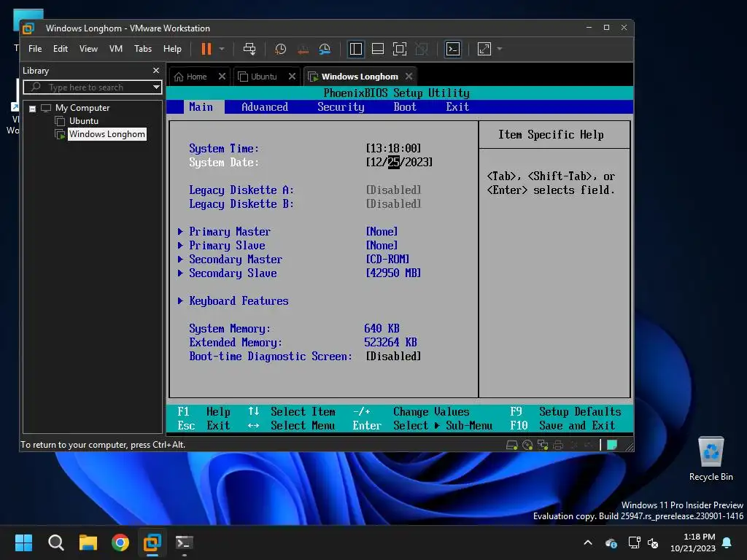Image resolution: width=747 pixels, height=560 pixels.
Task: Click the printer status icon
Action: tap(558, 445)
